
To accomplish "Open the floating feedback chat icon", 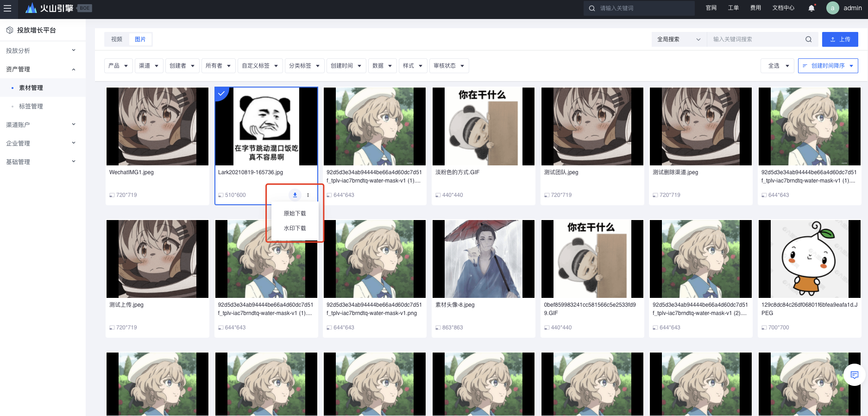I will point(855,375).
